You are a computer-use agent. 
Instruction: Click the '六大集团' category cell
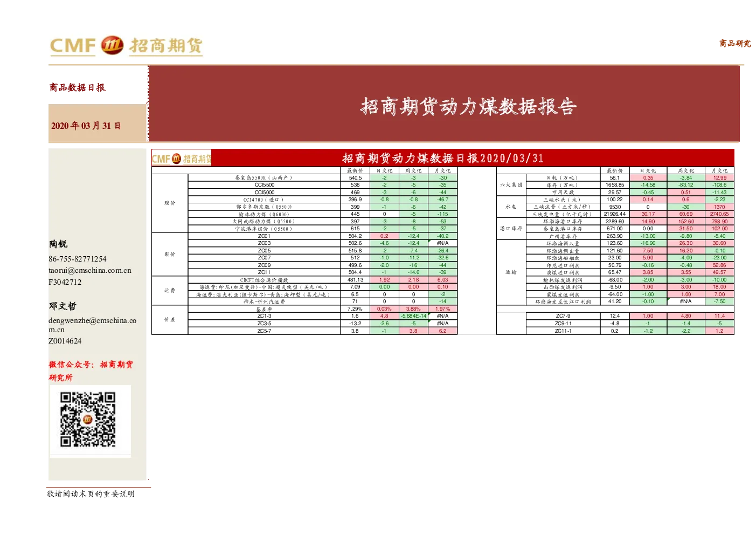click(x=511, y=184)
